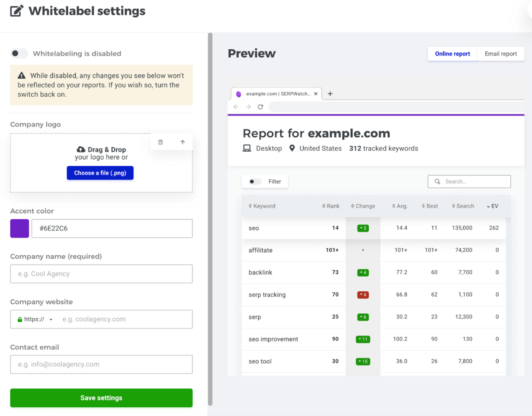The image size is (532, 416).
Task: Click the browser forward arrow in preview
Action: [x=248, y=107]
